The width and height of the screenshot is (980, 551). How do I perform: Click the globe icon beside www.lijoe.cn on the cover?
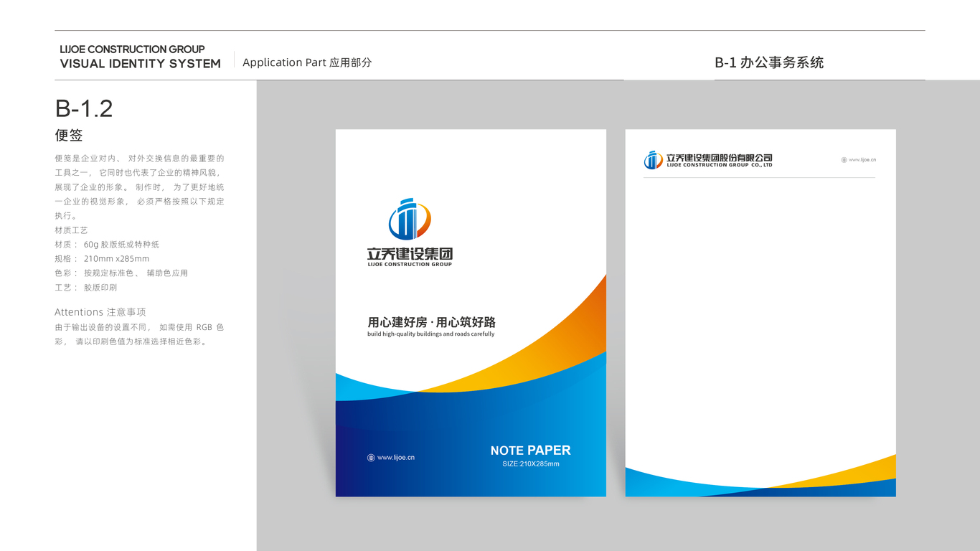point(371,458)
